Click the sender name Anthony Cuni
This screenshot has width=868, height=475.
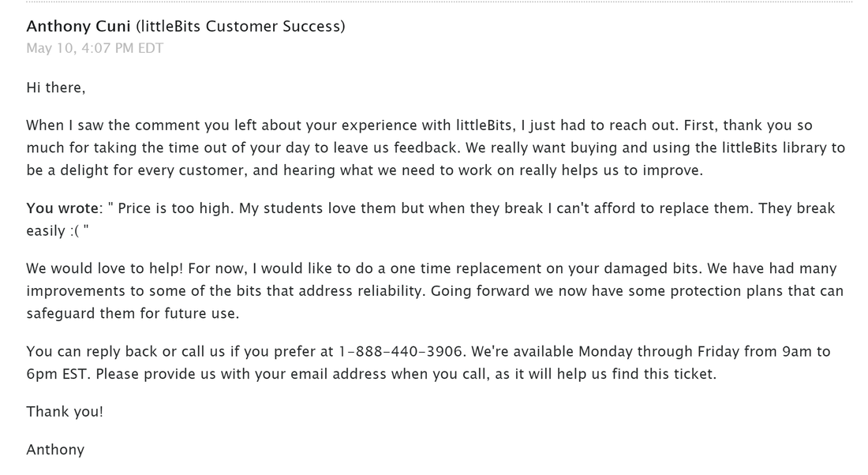79,26
